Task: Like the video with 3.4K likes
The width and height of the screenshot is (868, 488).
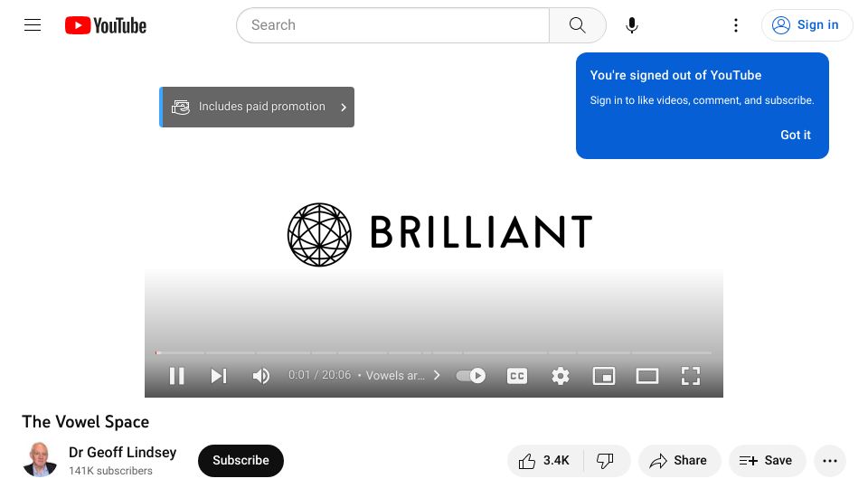Action: tap(544, 460)
